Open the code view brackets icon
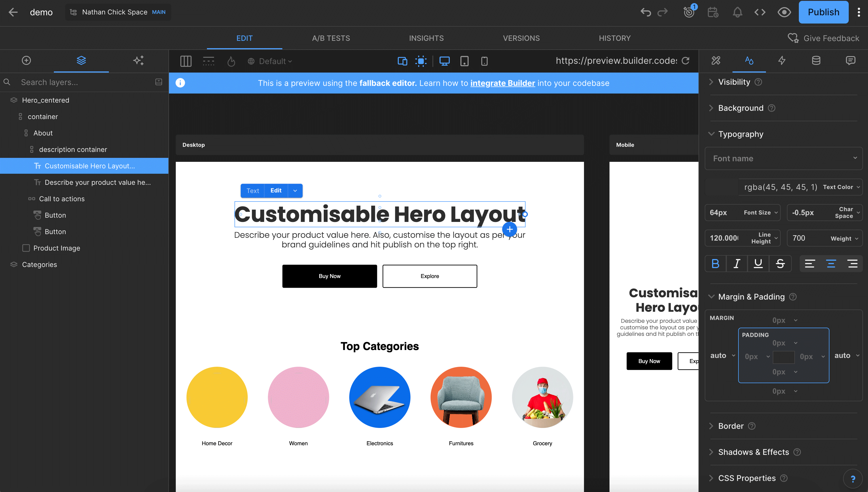Viewport: 868px width, 492px height. click(760, 12)
